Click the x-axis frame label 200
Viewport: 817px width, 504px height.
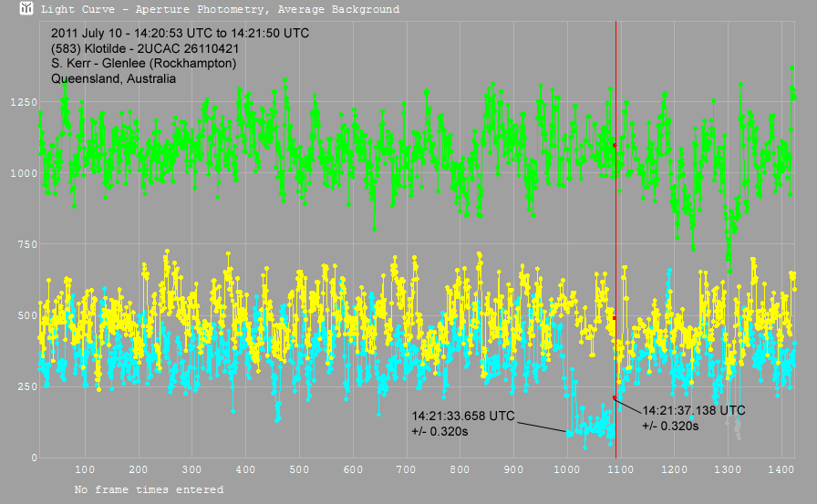(138, 469)
